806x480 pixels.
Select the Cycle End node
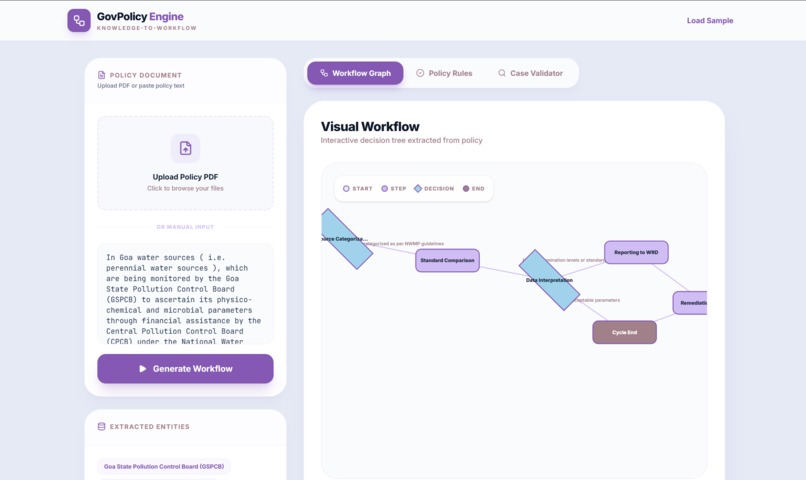point(625,333)
